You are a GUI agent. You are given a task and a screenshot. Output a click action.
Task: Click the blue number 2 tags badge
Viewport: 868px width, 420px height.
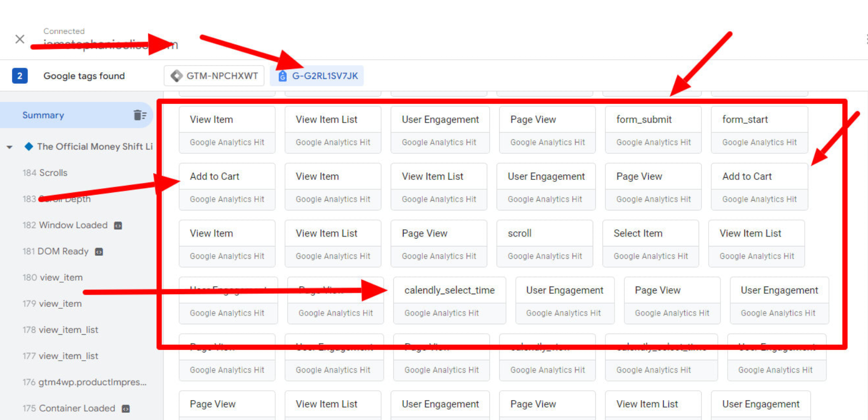[x=20, y=76]
